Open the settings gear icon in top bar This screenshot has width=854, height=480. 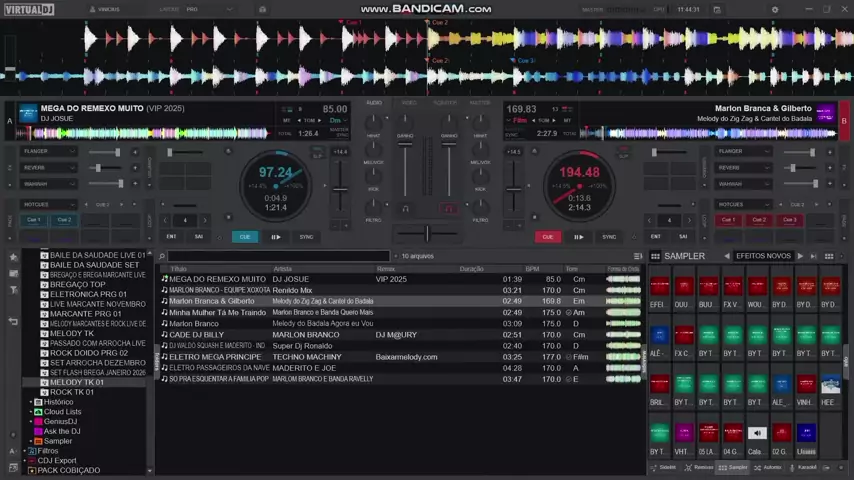tap(775, 9)
